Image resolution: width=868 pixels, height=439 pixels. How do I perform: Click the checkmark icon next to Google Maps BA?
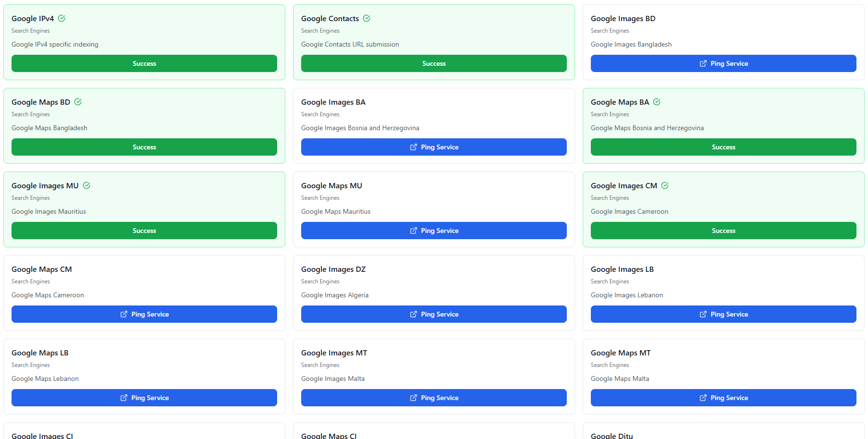[x=657, y=102]
